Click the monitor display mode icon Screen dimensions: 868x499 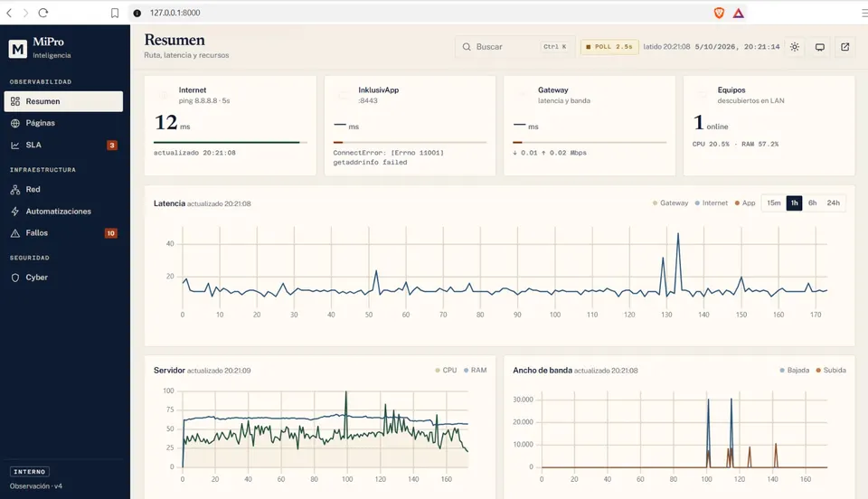[820, 47]
